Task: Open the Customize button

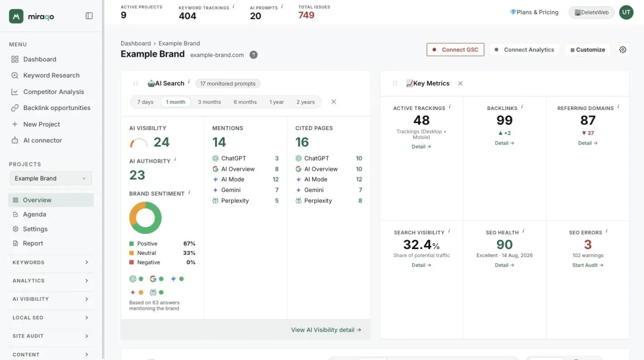Action: [x=587, y=50]
